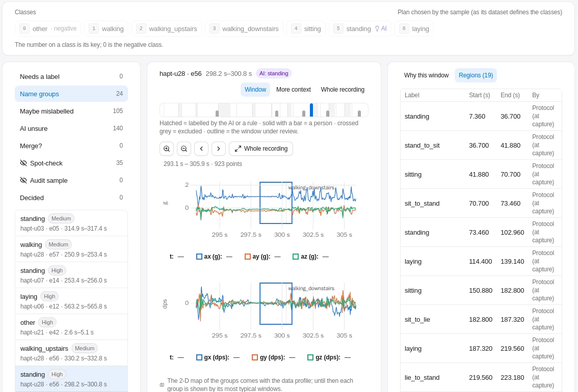Open the standing group hapt-u03 e05

tap(71, 223)
